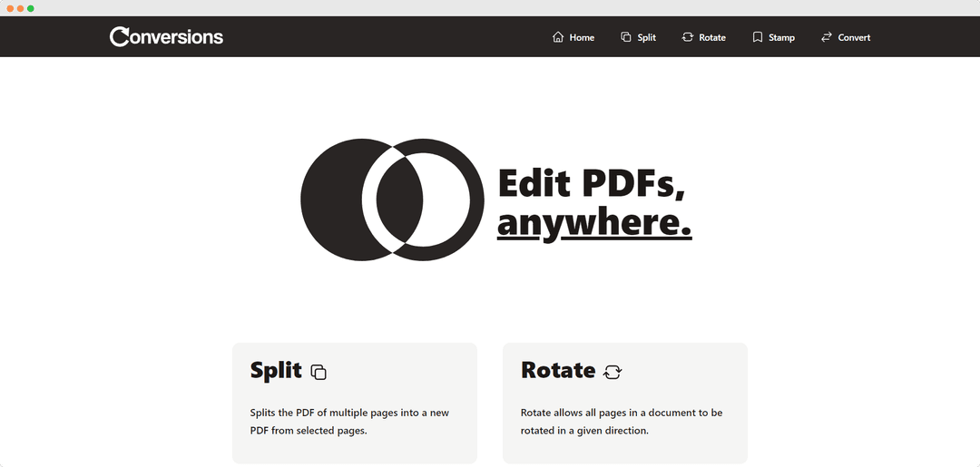Image resolution: width=980 pixels, height=467 pixels.
Task: Click the Rotate arrows icon in the navbar
Action: point(688,37)
